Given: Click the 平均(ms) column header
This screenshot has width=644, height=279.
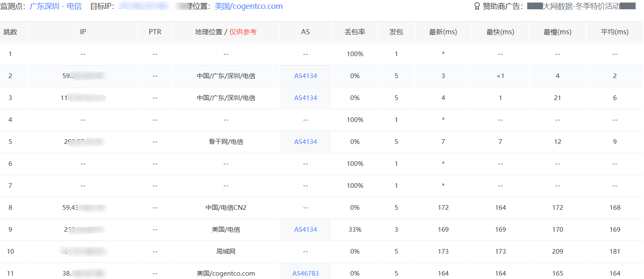Looking at the screenshot, I should pyautogui.click(x=615, y=32).
